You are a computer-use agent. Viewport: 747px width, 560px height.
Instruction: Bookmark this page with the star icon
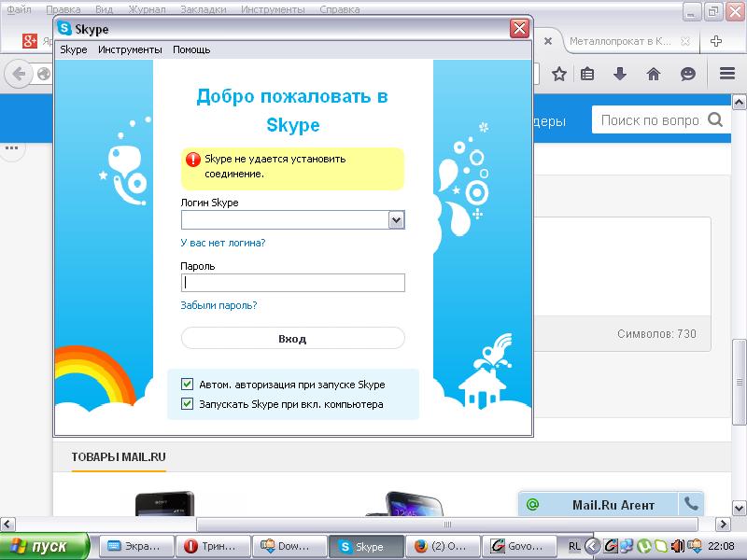tap(558, 74)
